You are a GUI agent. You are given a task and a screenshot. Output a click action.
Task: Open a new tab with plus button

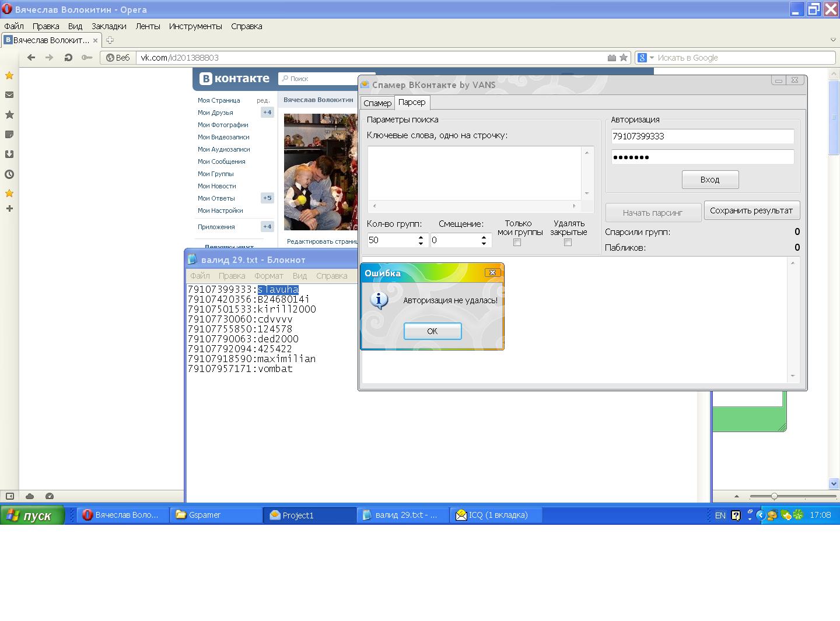(110, 40)
